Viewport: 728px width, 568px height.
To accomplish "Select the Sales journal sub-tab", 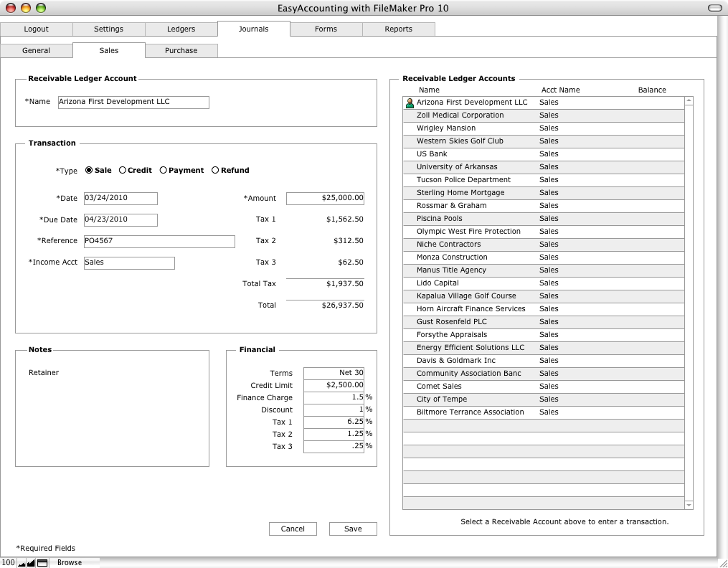I will (108, 51).
